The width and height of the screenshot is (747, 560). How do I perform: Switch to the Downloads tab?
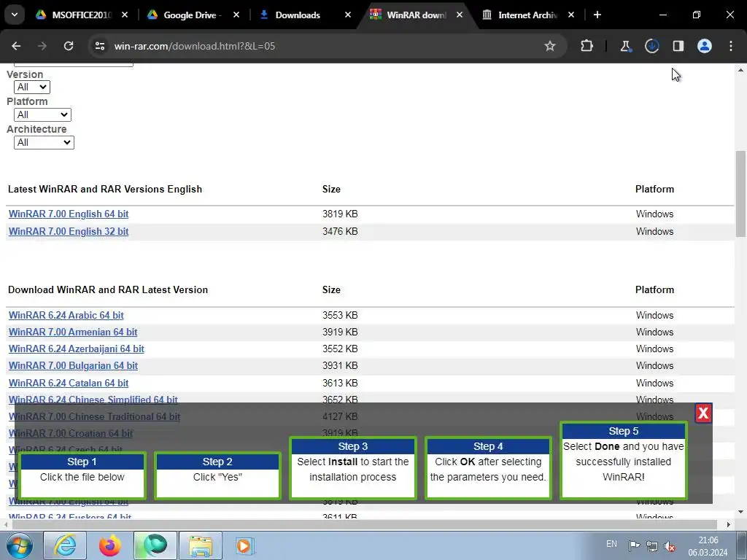click(298, 15)
